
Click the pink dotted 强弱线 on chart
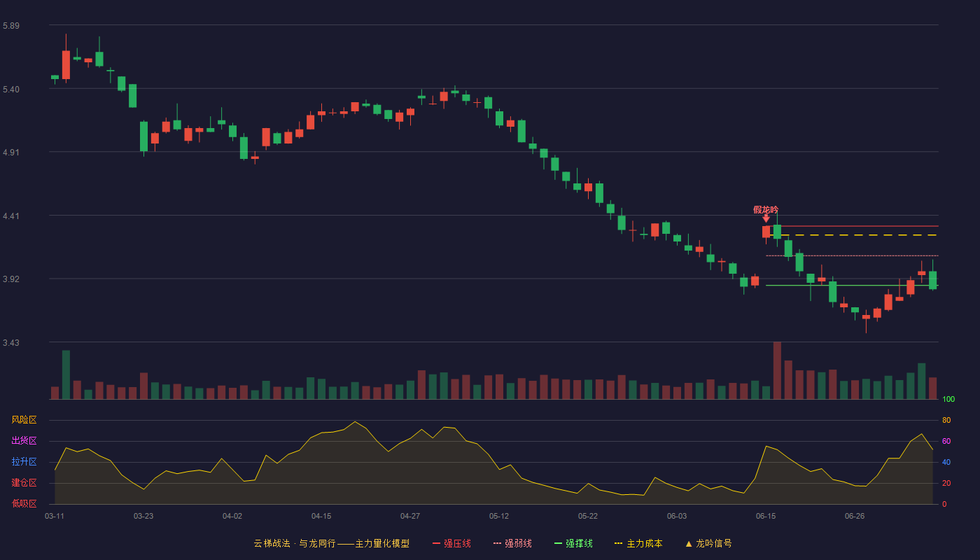pos(852,255)
